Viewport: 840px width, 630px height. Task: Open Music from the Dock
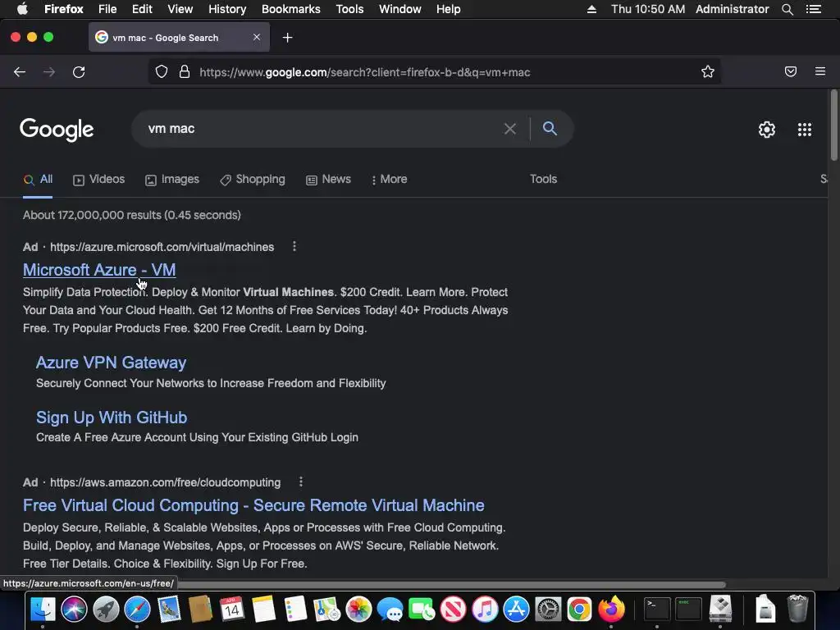click(x=485, y=609)
